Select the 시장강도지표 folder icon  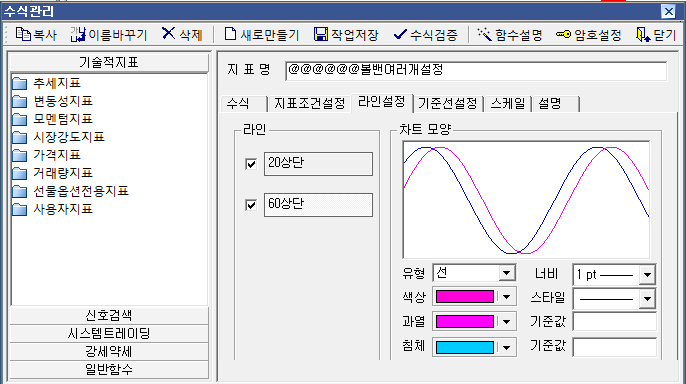20,137
